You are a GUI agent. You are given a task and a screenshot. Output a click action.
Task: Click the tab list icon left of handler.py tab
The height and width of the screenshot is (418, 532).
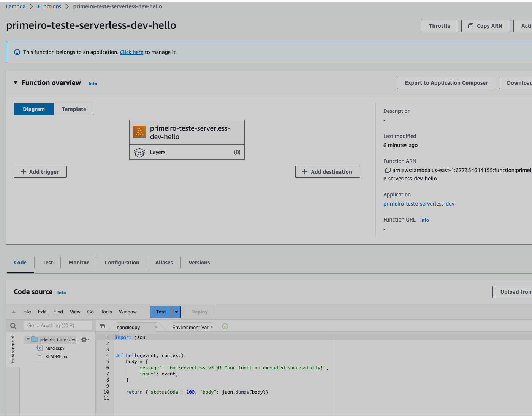pos(102,326)
